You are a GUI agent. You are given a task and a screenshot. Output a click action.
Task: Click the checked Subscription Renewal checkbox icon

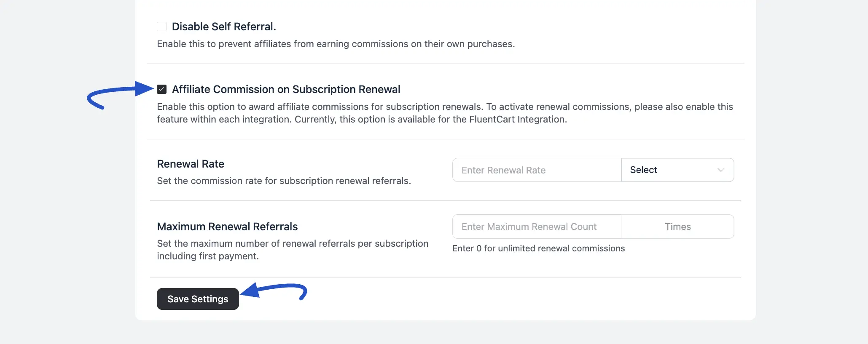tap(162, 89)
